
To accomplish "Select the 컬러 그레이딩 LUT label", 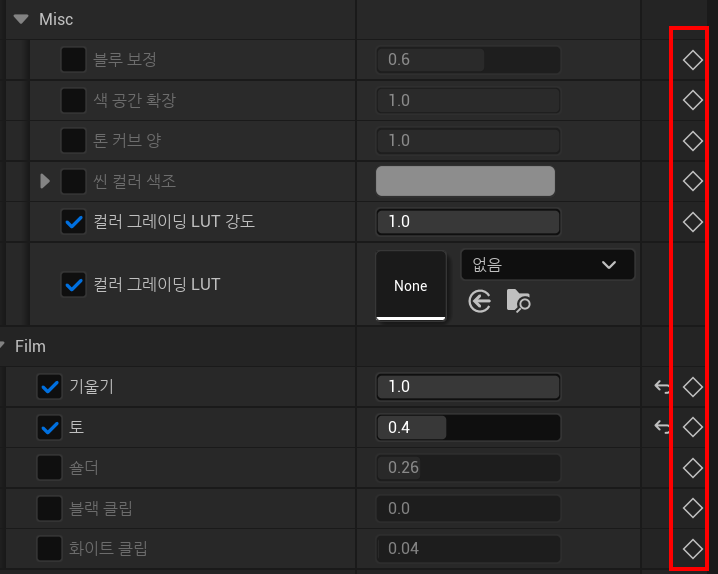I will pyautogui.click(x=157, y=285).
